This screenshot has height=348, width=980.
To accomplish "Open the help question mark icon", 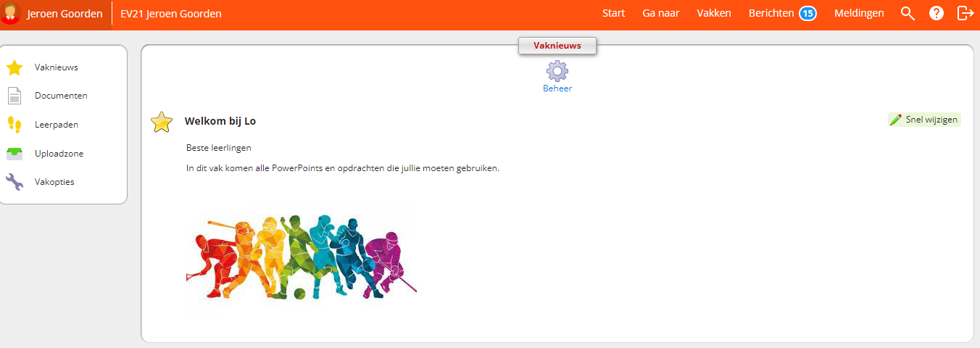I will click(937, 13).
